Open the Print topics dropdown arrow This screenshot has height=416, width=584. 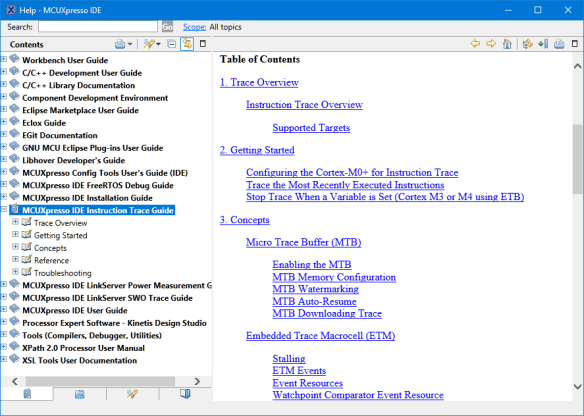pos(130,44)
